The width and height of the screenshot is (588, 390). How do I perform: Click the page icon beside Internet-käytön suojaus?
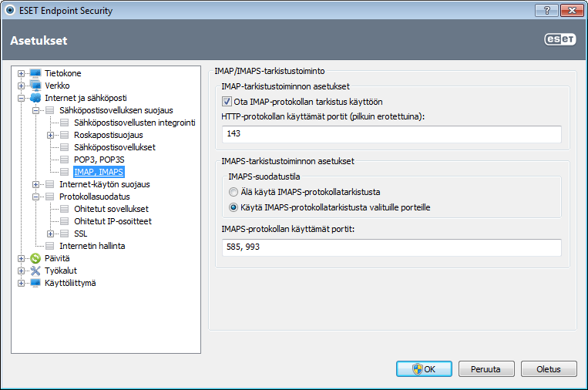pyautogui.click(x=50, y=184)
